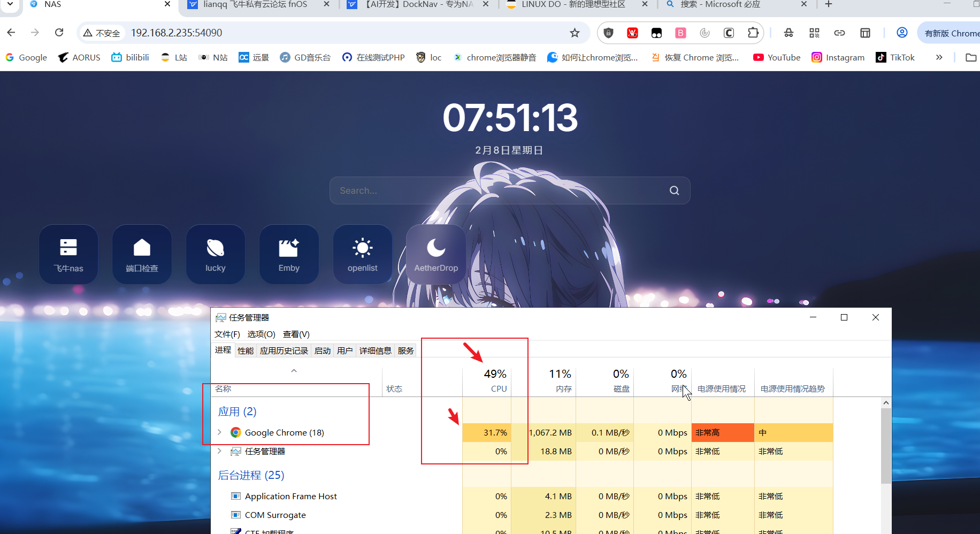Click the 有新版 Chrome update button

(950, 33)
